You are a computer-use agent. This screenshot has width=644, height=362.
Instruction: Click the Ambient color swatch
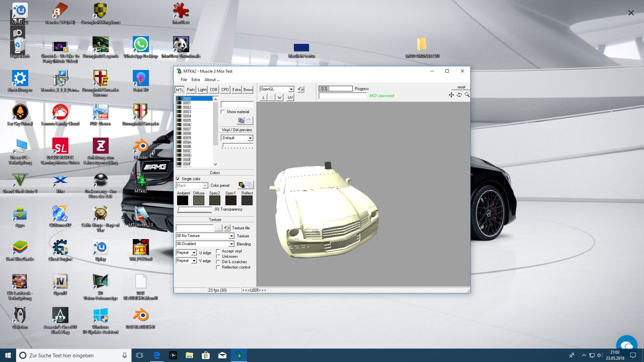(x=182, y=200)
